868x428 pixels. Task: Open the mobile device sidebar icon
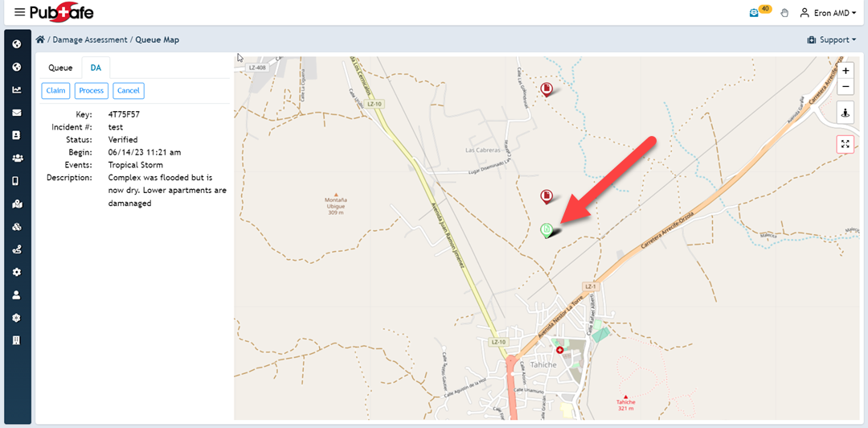(x=17, y=181)
